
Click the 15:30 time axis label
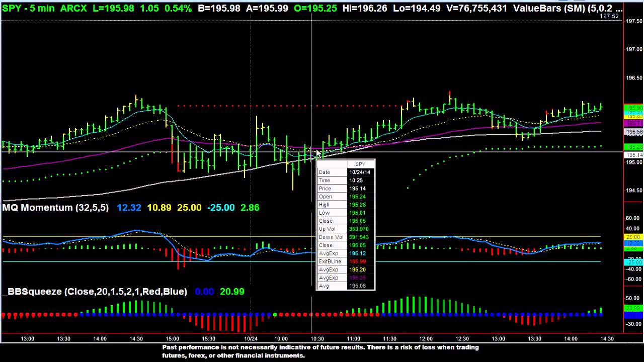(x=209, y=339)
